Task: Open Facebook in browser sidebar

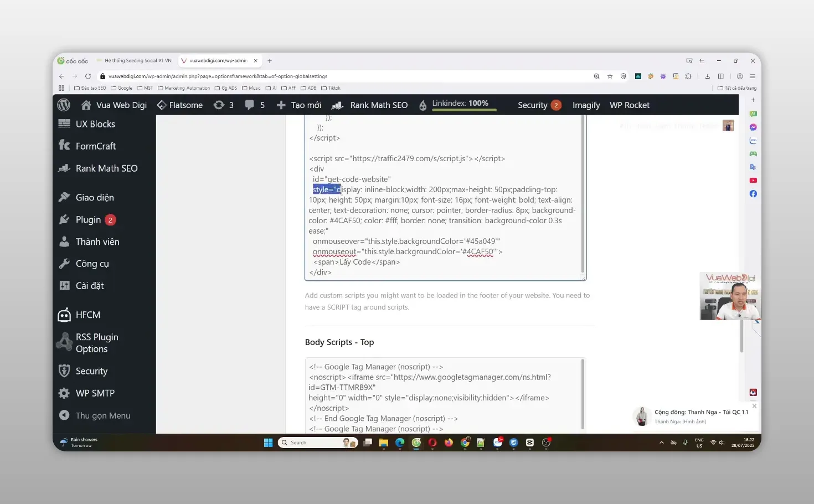Action: coord(753,194)
